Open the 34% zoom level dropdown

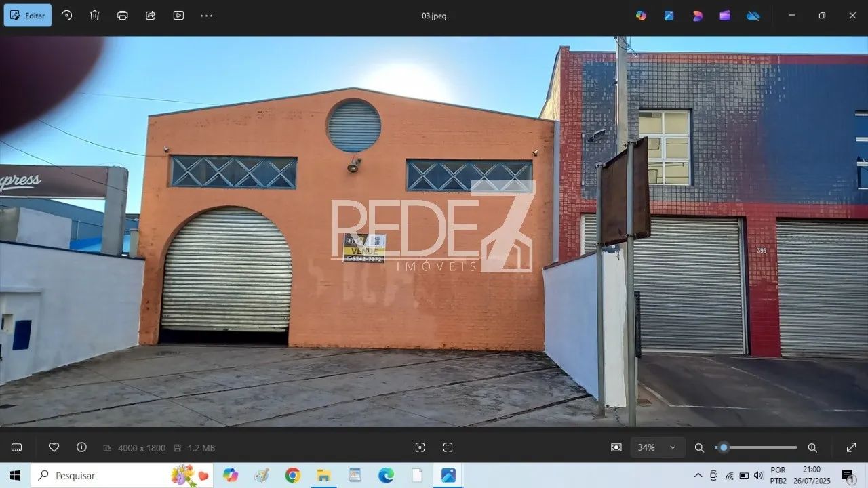[657, 447]
